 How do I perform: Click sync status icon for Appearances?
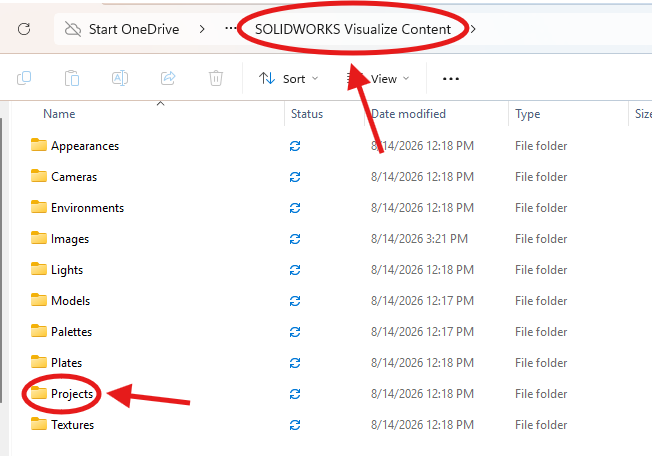coord(295,146)
